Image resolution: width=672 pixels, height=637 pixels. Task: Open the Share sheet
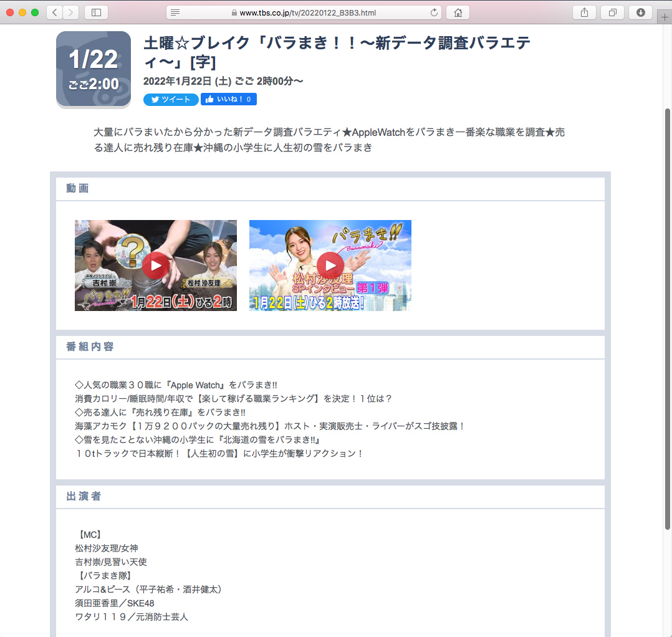pos(584,12)
